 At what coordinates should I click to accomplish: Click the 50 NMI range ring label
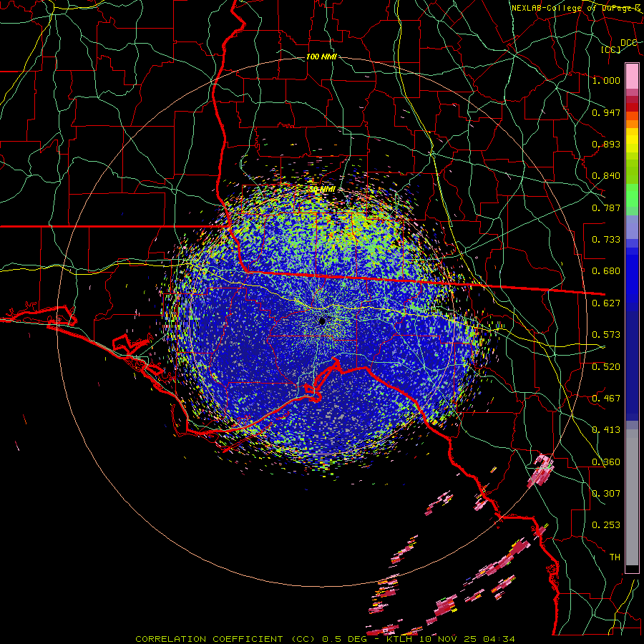[322, 190]
